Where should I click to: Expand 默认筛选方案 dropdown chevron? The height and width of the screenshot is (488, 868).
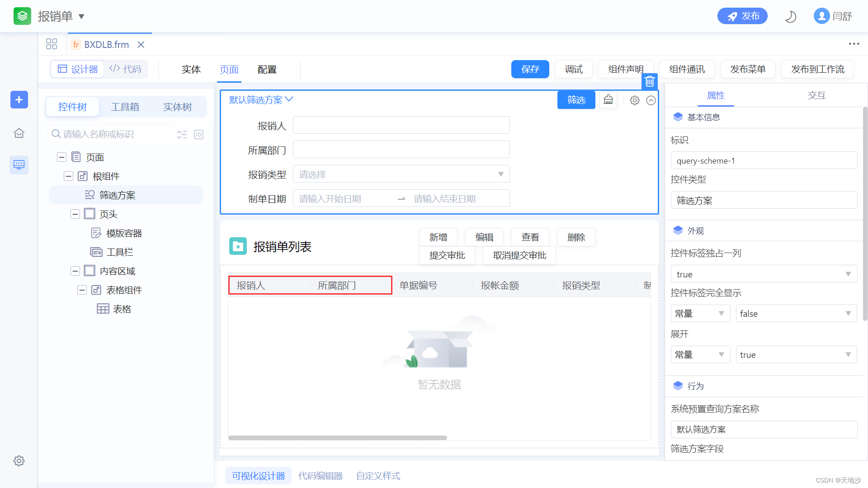point(289,99)
